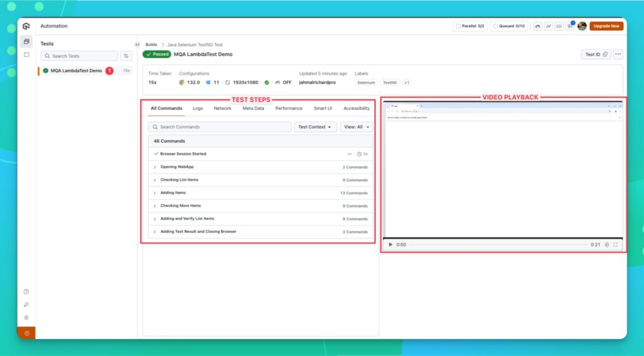Open the Test Context dropdown
This screenshot has width=644, height=356.
pyautogui.click(x=315, y=127)
